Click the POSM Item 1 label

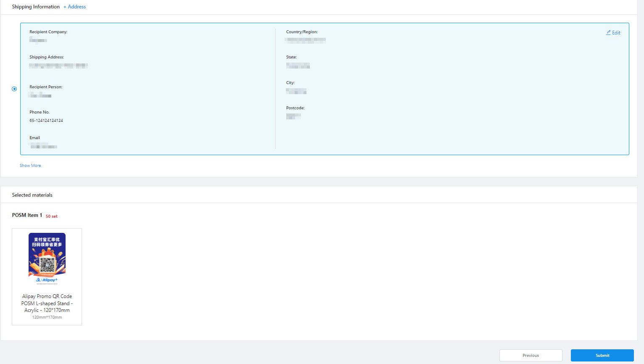[27, 215]
